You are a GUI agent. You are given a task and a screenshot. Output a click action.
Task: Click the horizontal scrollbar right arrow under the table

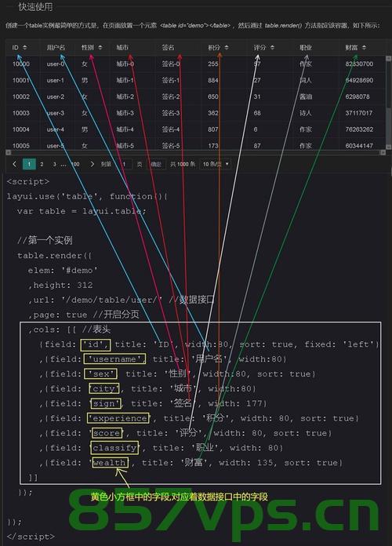pyautogui.click(x=383, y=152)
